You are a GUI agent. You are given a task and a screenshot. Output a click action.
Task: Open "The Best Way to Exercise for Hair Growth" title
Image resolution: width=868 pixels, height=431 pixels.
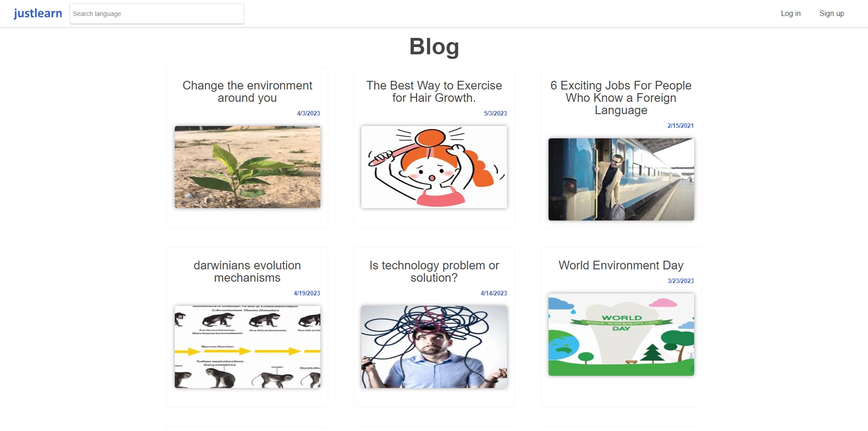tap(434, 92)
